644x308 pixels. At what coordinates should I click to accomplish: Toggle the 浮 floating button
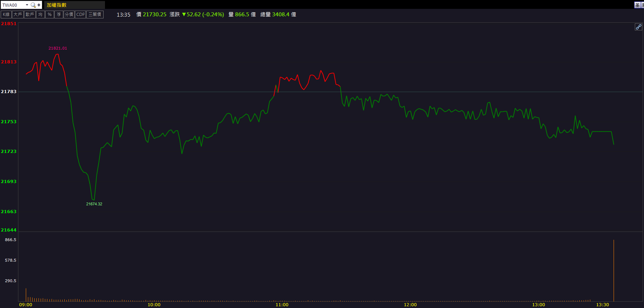pos(59,15)
